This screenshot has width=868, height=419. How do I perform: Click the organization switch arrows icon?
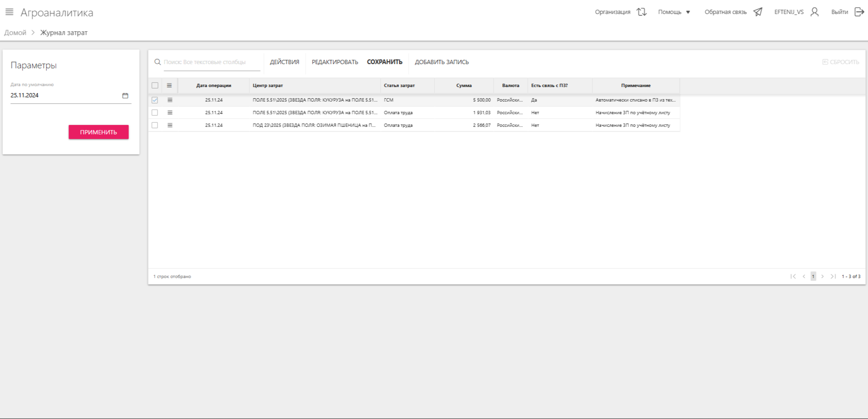642,12
